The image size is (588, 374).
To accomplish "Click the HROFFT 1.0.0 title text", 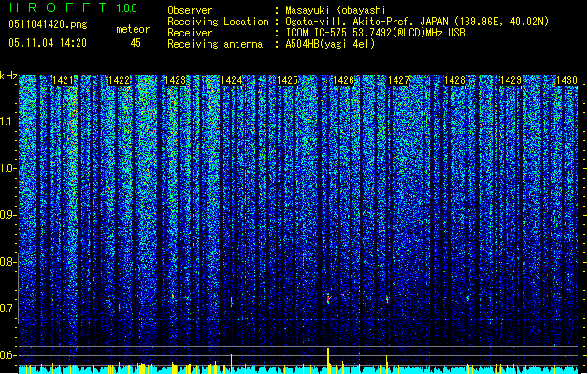I will (74, 7).
